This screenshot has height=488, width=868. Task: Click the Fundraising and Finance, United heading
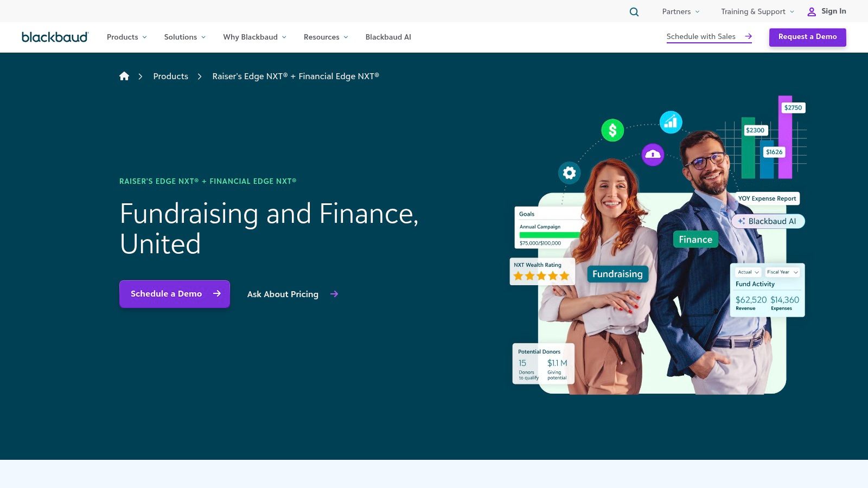click(x=269, y=228)
